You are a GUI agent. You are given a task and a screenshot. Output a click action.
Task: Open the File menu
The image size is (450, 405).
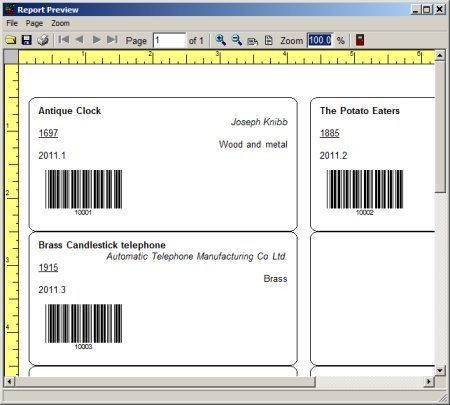pyautogui.click(x=12, y=23)
